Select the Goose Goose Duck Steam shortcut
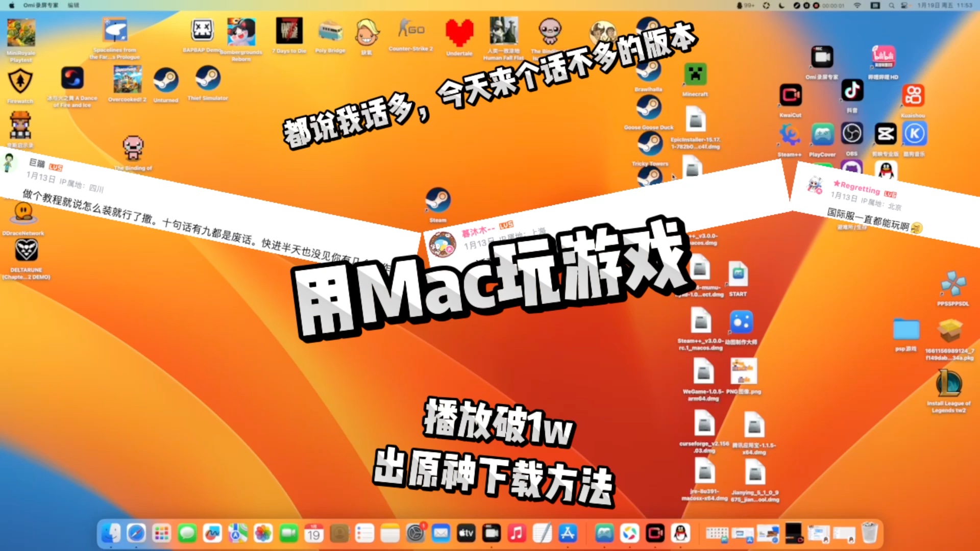 click(649, 108)
